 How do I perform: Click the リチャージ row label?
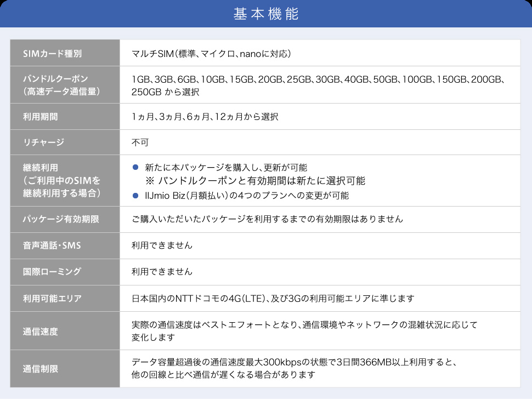pyautogui.click(x=44, y=142)
